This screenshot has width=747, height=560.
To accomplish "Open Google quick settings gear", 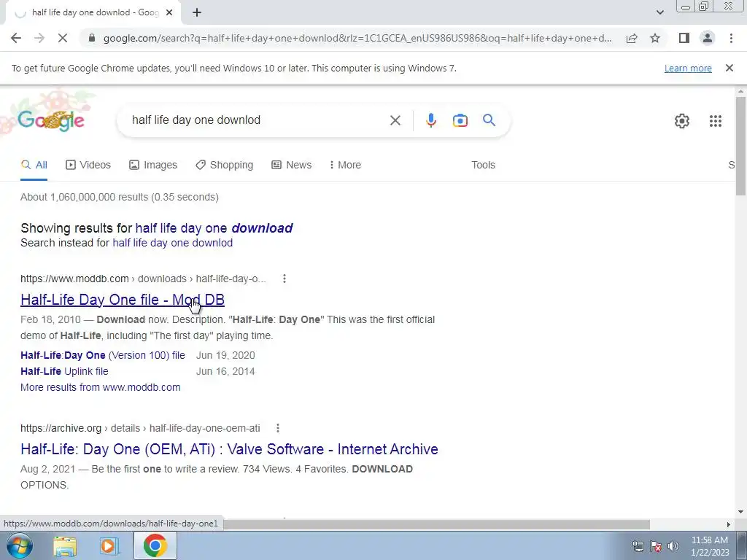I will 682,121.
